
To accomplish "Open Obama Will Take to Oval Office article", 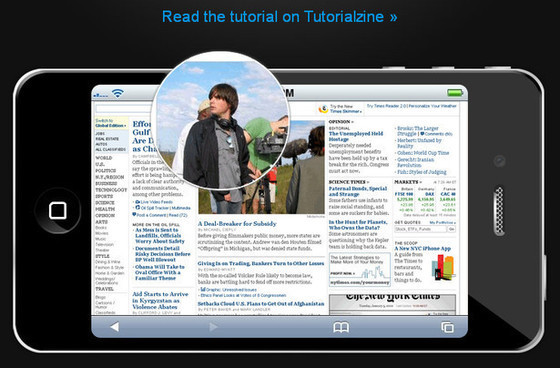I will (x=160, y=273).
